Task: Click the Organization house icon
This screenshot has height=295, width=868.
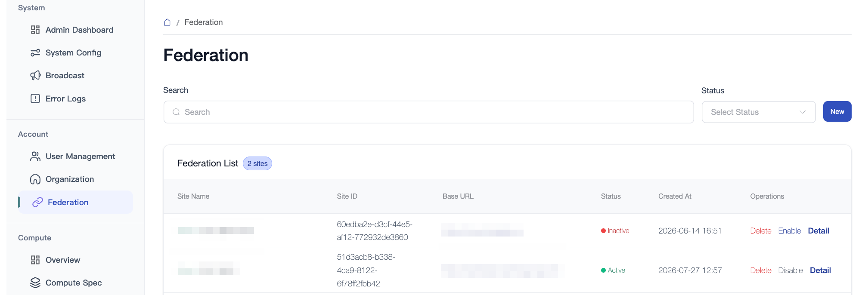Action: point(35,179)
